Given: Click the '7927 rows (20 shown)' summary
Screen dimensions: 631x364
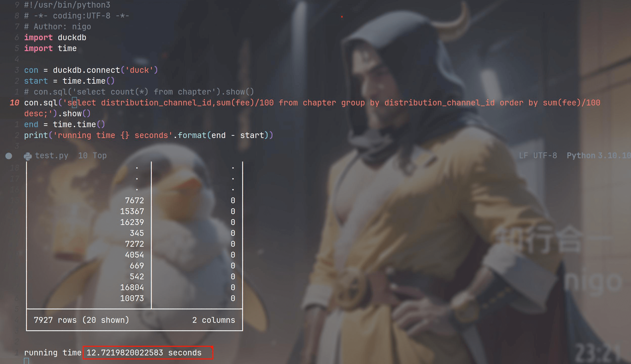Looking at the screenshot, I should point(81,320).
